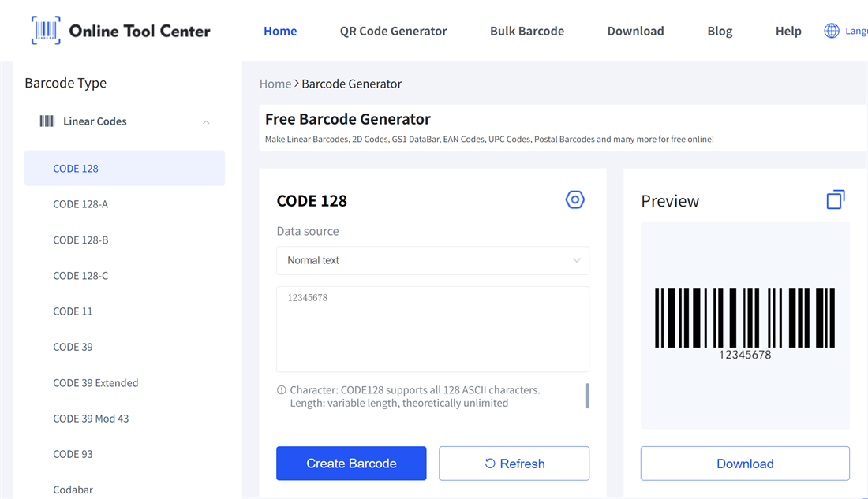Copy the barcode using the Preview copy icon
Image resolution: width=868 pixels, height=499 pixels.
pos(836,199)
